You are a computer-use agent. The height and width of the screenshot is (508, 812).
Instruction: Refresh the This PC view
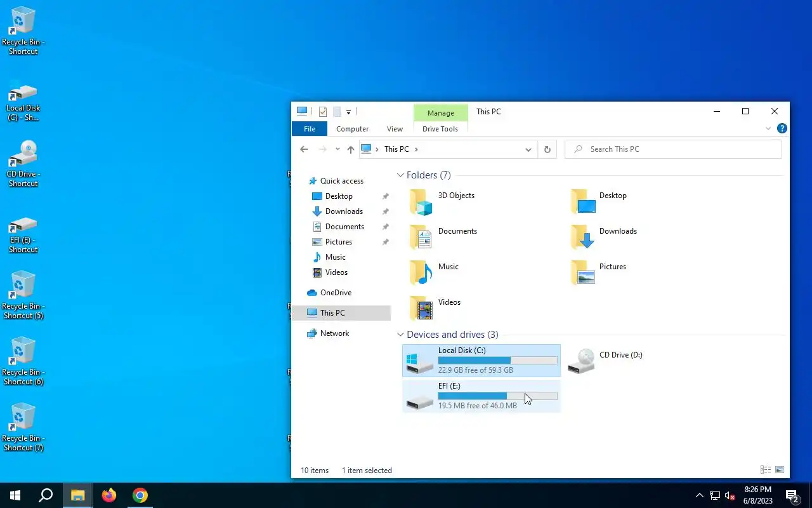(x=547, y=149)
